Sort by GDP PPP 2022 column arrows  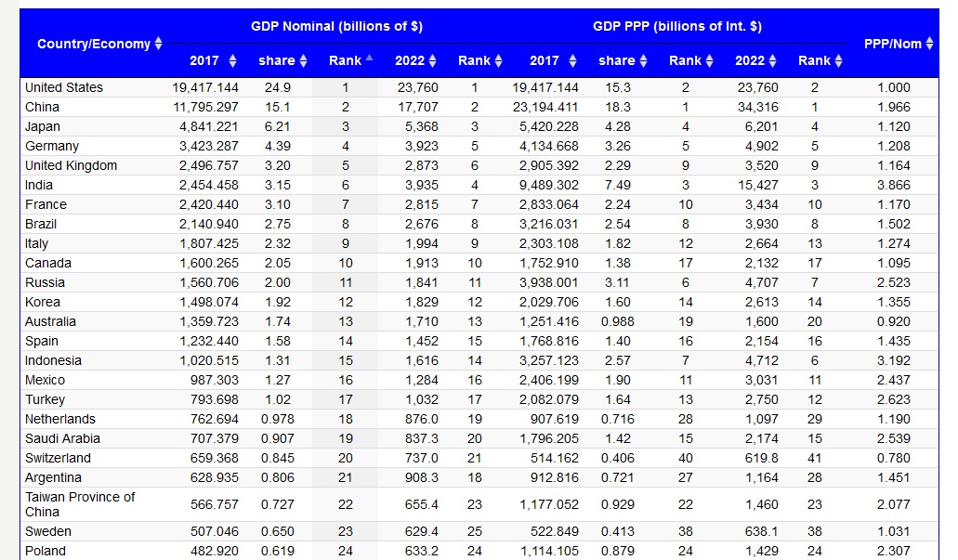(x=773, y=60)
